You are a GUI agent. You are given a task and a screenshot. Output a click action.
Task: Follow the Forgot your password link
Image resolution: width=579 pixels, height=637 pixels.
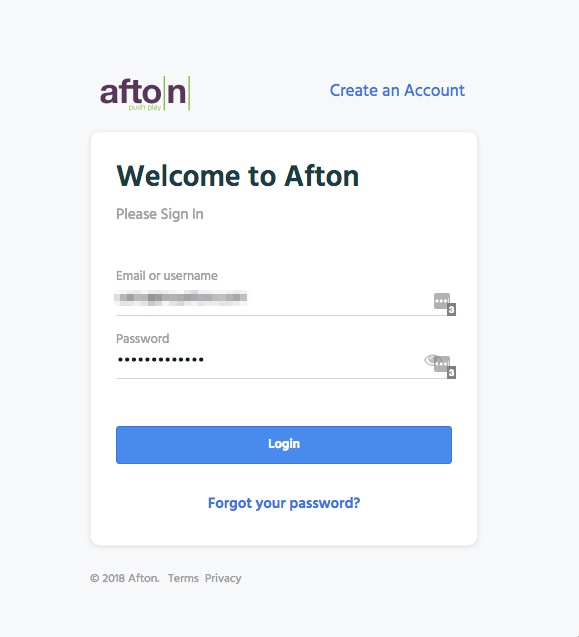tap(284, 503)
